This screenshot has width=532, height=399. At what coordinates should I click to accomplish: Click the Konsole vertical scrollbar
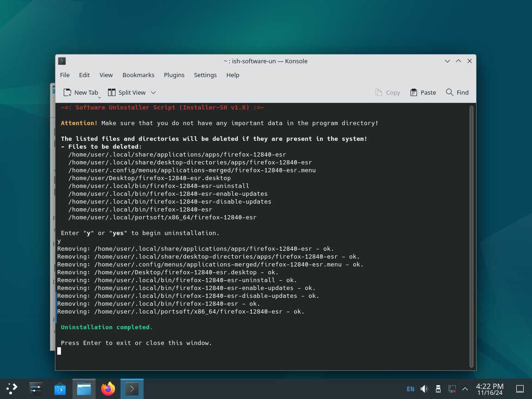[x=471, y=236]
